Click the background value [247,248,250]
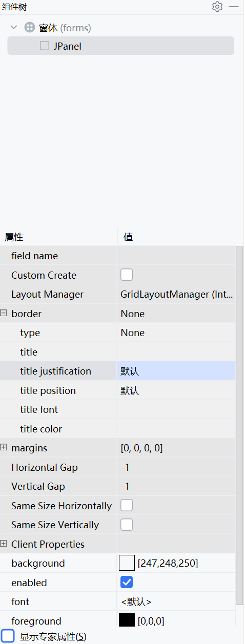245x644 pixels. coord(168,563)
